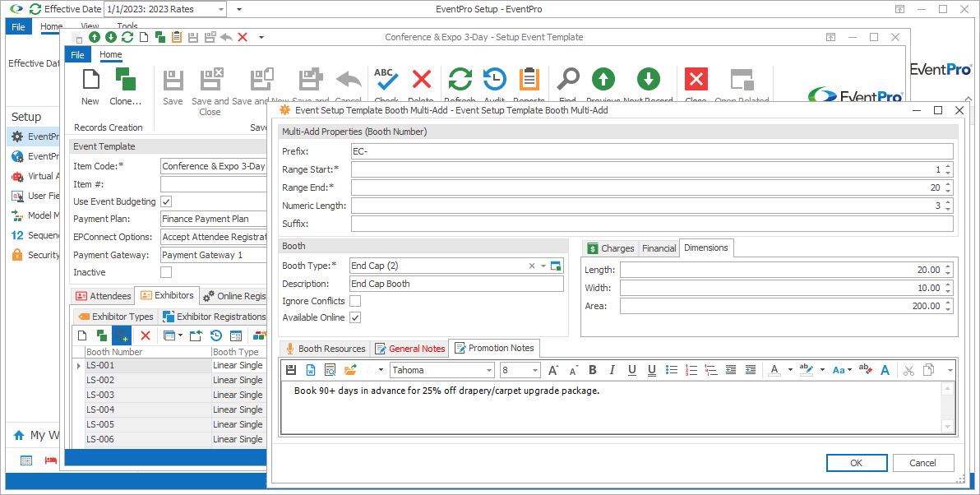Open File menu in Event Template window
The width and height of the screenshot is (980, 495).
click(77, 54)
